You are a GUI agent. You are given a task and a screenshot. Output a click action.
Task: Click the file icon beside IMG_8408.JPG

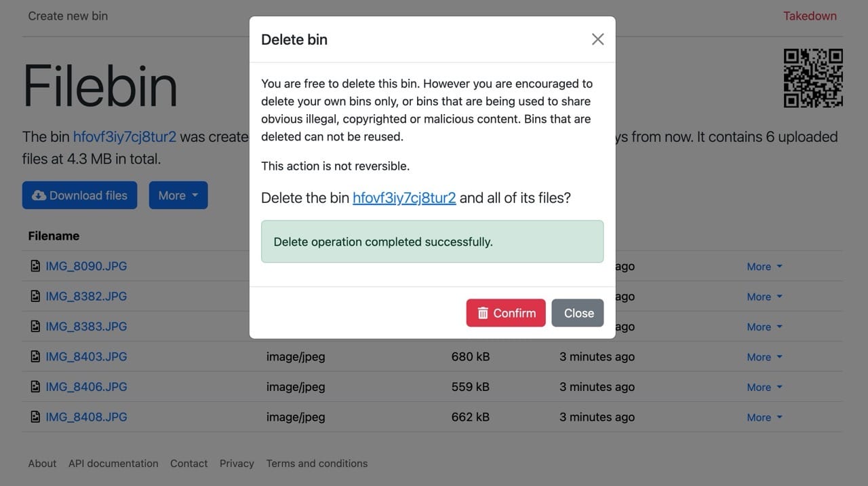(x=35, y=417)
